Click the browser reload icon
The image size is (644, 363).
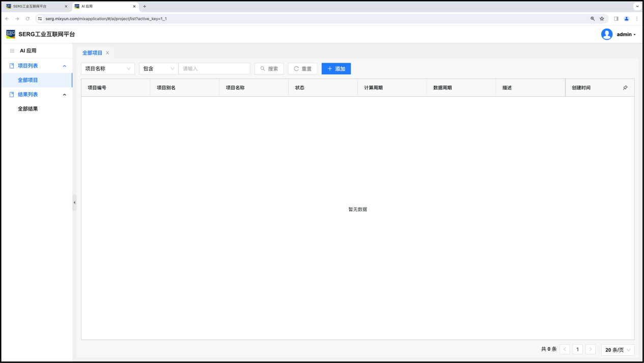click(27, 19)
